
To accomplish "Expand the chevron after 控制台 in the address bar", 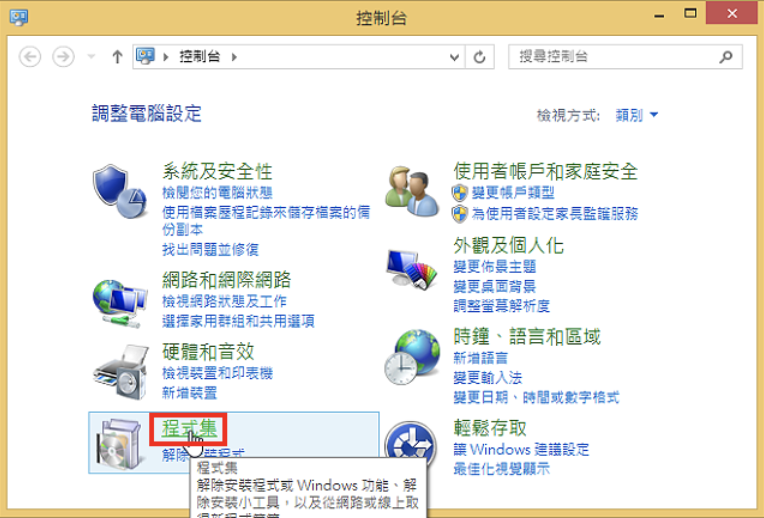I will (x=234, y=57).
